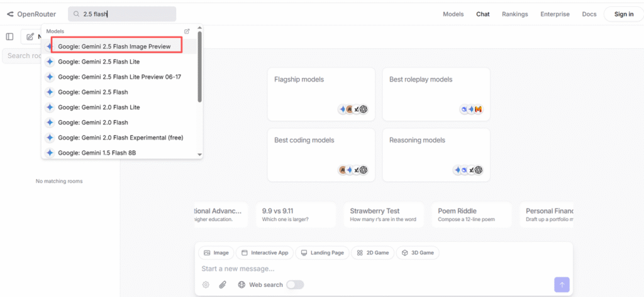The height and width of the screenshot is (297, 644).
Task: Click the Gemini 1.5 Flash 8B star icon
Action: pyautogui.click(x=50, y=153)
